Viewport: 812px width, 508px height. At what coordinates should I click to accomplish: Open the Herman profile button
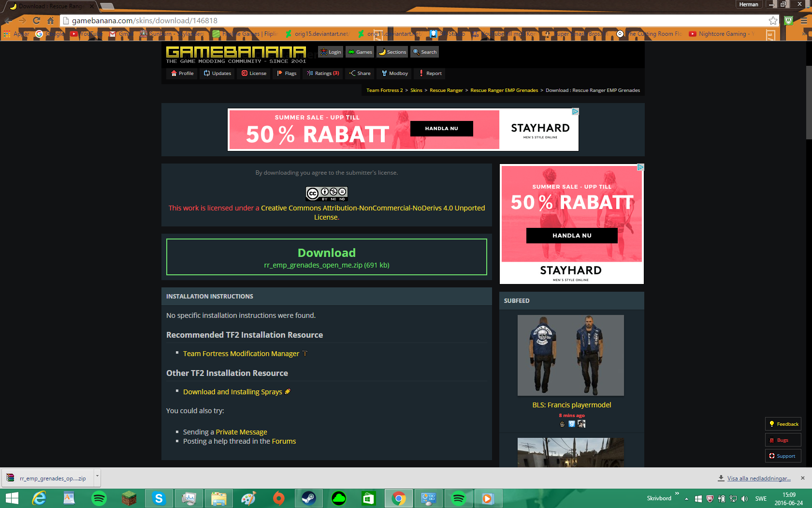[749, 4]
